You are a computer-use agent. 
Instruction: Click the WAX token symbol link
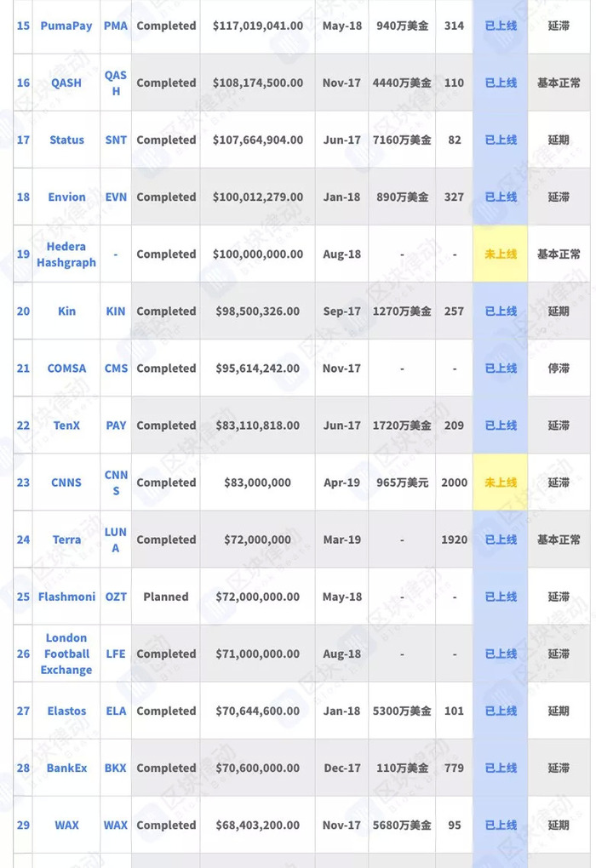pyautogui.click(x=116, y=825)
